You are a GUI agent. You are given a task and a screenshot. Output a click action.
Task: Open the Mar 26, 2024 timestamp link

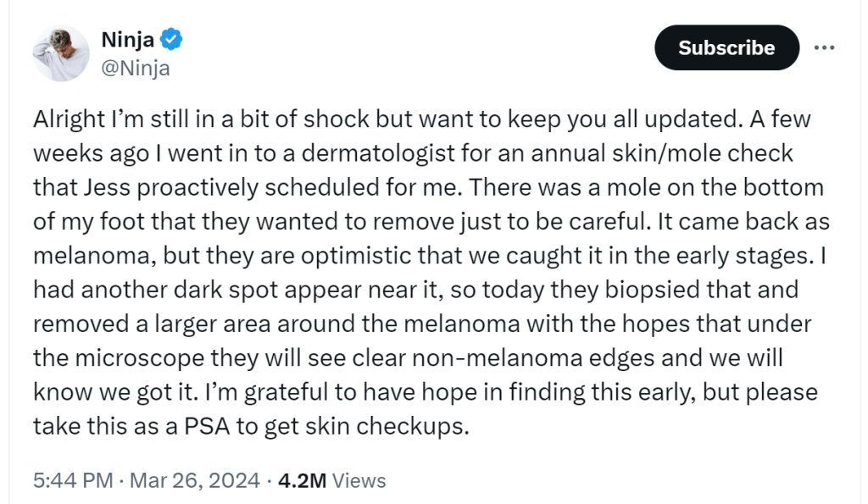click(x=196, y=480)
